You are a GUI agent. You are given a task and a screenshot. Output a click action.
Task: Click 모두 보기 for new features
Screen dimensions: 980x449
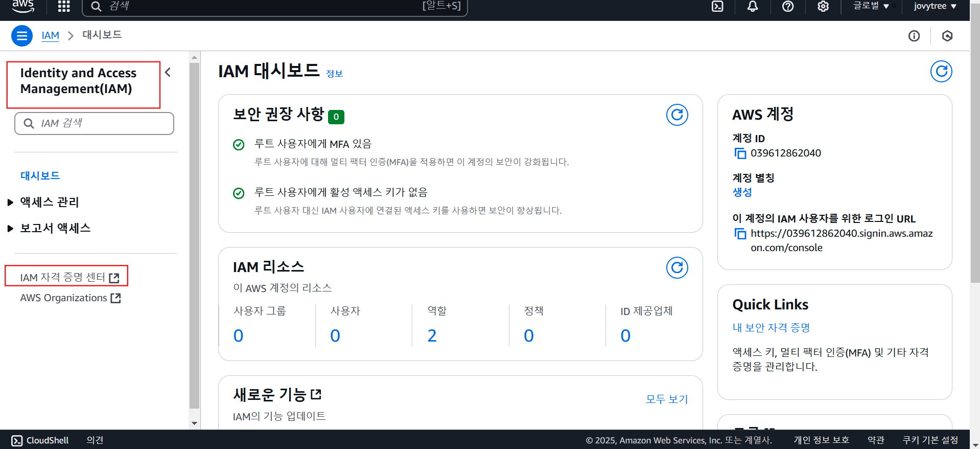[667, 399]
